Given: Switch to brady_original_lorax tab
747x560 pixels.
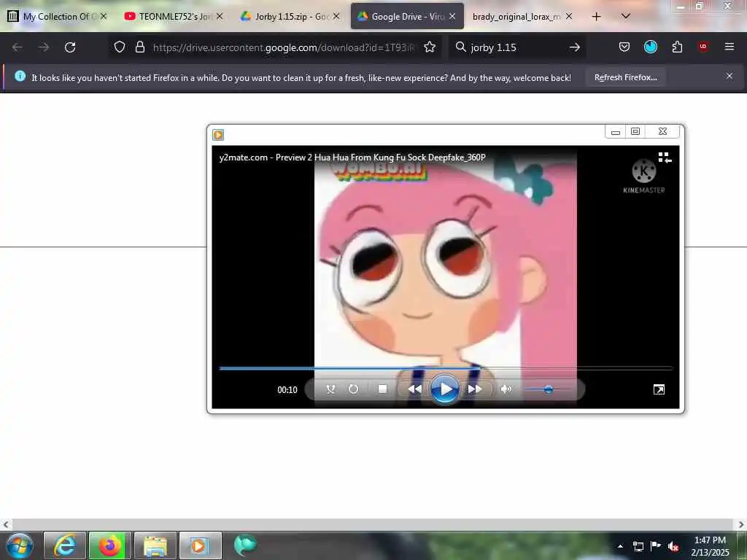Looking at the screenshot, I should point(516,17).
